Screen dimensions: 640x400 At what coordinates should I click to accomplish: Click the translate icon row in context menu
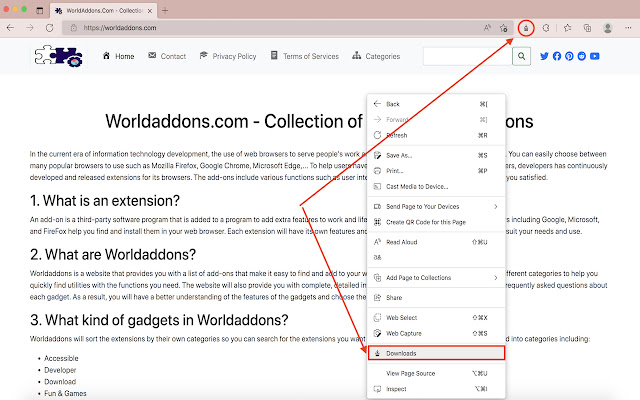coord(436,258)
